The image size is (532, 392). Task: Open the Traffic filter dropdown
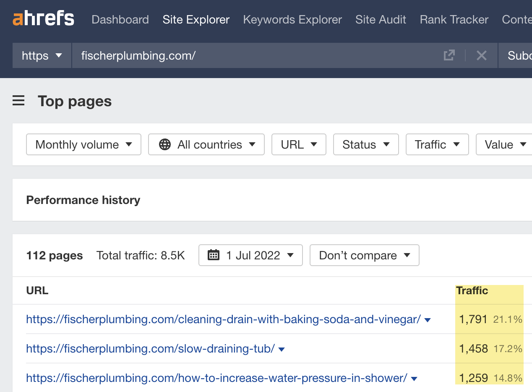click(437, 144)
